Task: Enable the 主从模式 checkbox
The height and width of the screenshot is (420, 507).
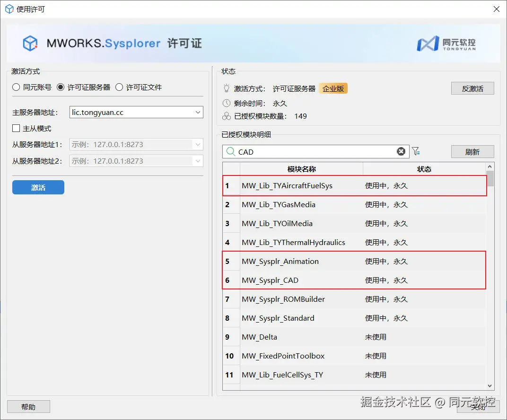Action: point(16,128)
